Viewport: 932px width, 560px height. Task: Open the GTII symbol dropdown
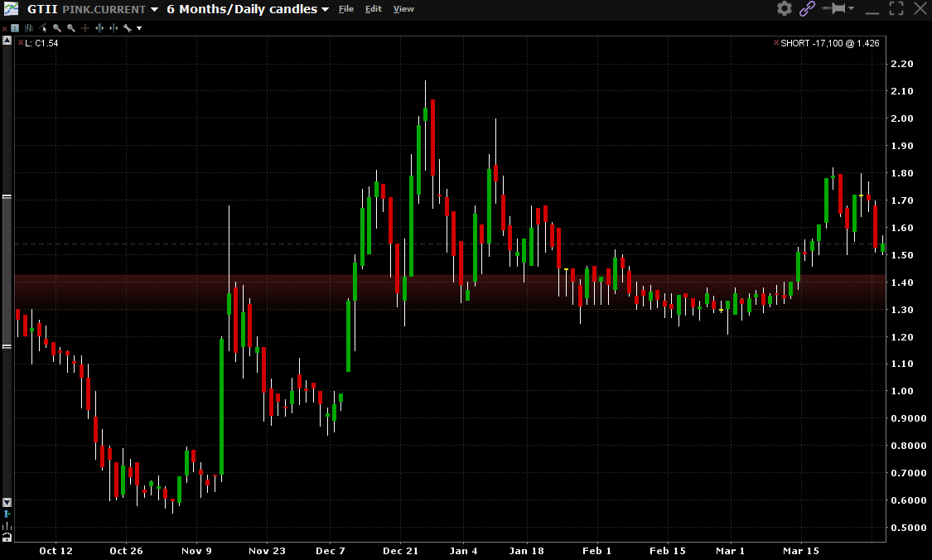(155, 9)
